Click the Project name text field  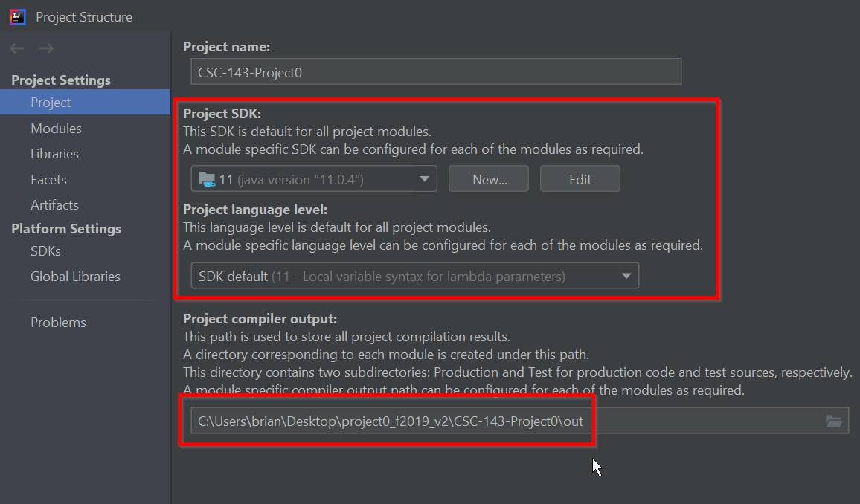435,72
